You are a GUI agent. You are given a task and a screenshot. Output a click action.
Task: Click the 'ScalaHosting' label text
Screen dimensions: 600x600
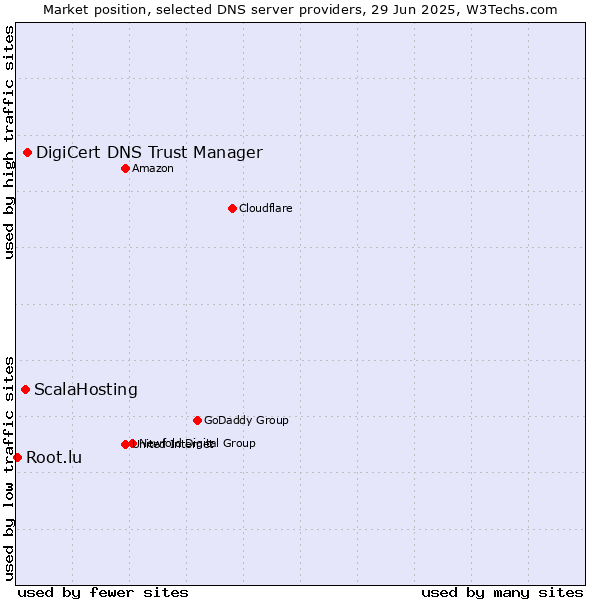(86, 390)
